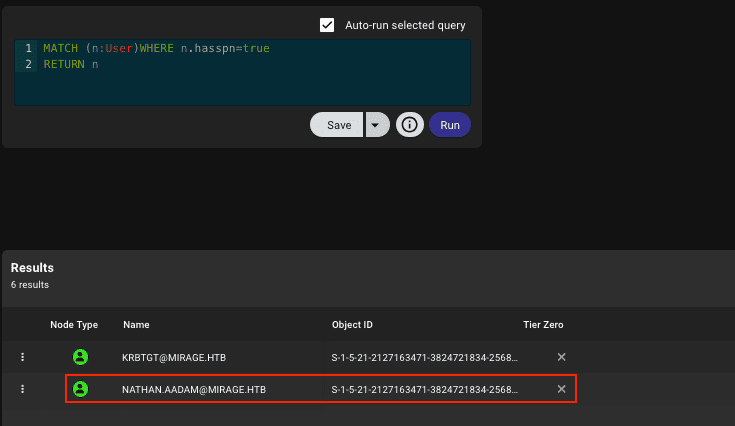Viewport: 735px width, 426px height.
Task: Click the Tier Zero X for KRBTGT
Action: [x=561, y=357]
